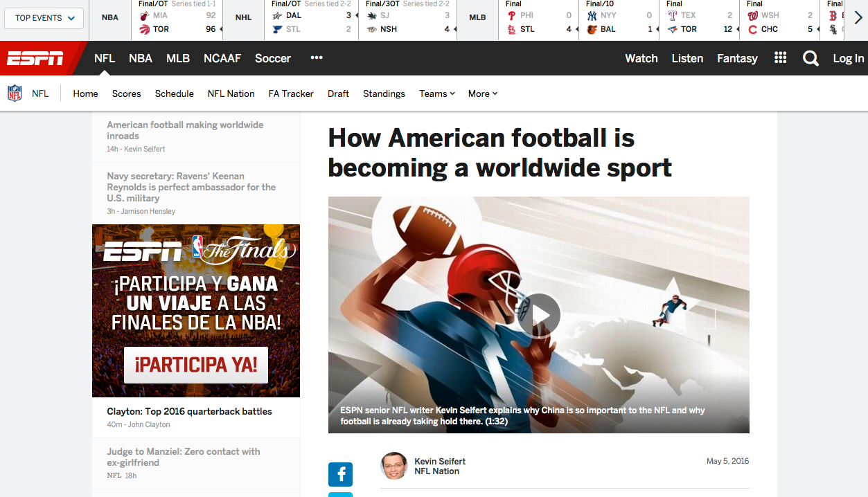Open 'Clayton: Top 2016 quarterback battles' story
The width and height of the screenshot is (868, 497).
(x=189, y=411)
